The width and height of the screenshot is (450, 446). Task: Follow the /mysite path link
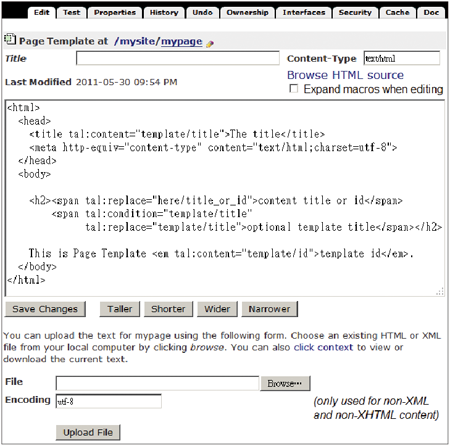click(134, 41)
